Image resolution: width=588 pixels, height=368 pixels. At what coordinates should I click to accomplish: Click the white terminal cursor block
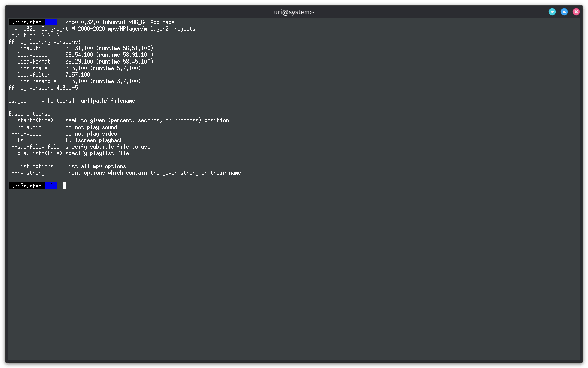pyautogui.click(x=64, y=186)
